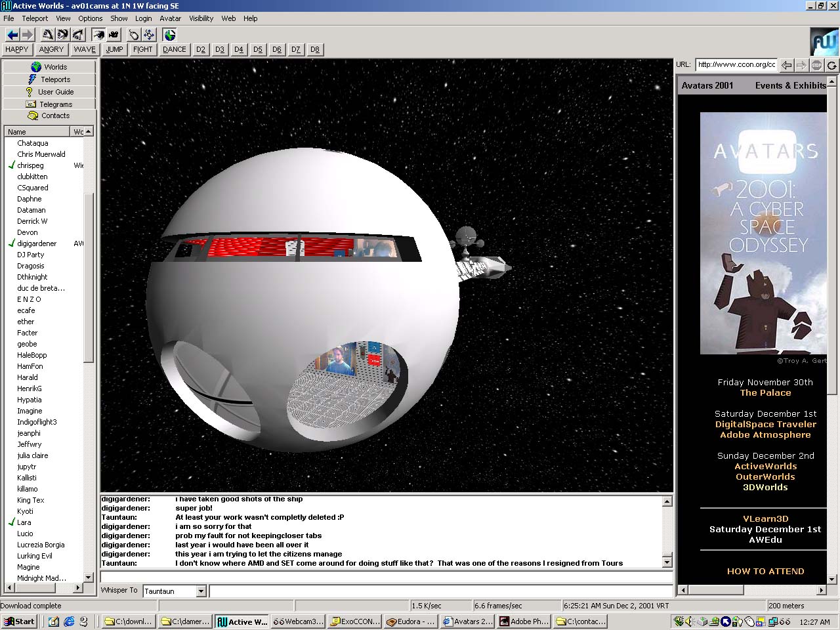Click the URL address field

[736, 65]
